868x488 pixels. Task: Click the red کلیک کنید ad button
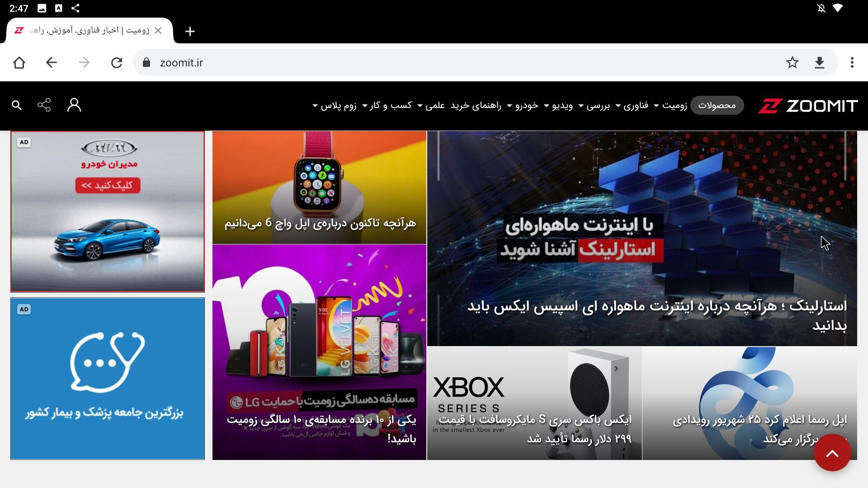[x=108, y=185]
